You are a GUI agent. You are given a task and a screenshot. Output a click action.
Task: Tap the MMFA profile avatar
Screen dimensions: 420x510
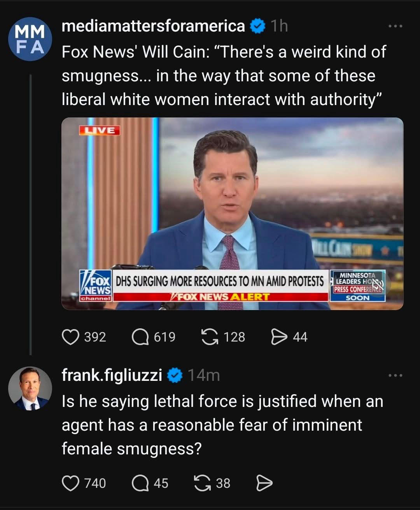point(30,39)
